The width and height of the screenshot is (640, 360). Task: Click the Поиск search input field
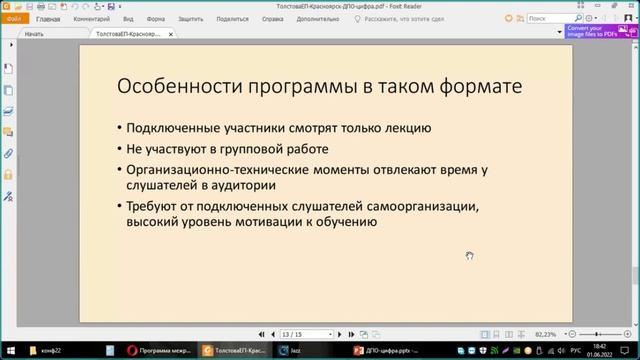(x=551, y=18)
